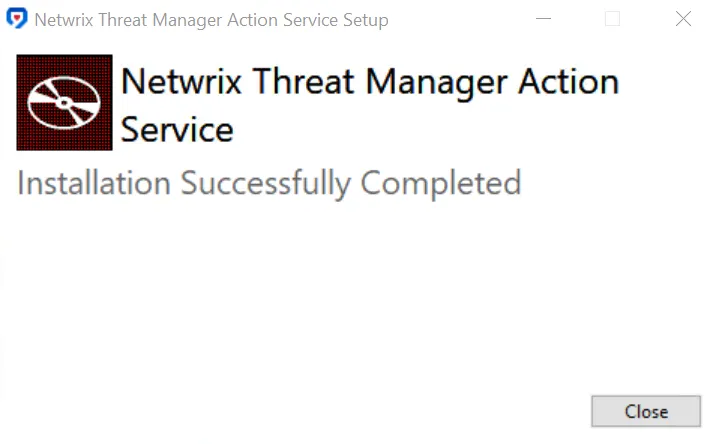
Task: Click "Action" at the end of the heading's first line
Action: tap(569, 82)
